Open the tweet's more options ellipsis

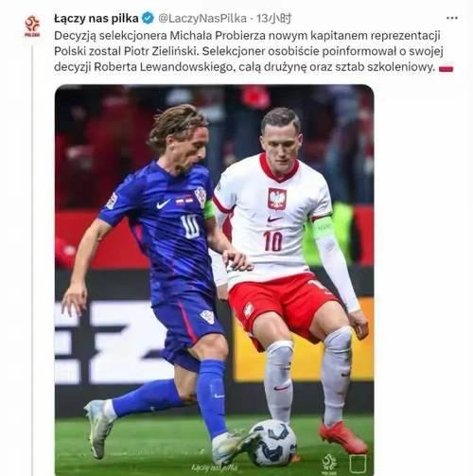click(452, 18)
